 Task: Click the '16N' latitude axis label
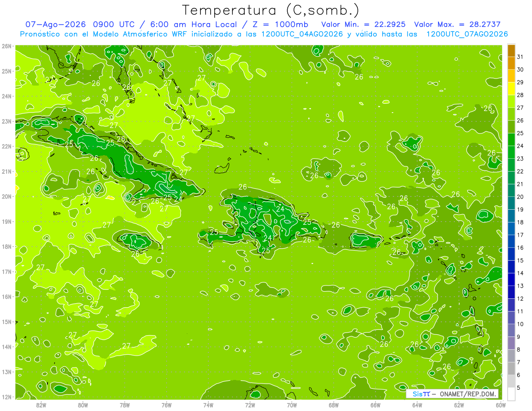click(x=7, y=297)
